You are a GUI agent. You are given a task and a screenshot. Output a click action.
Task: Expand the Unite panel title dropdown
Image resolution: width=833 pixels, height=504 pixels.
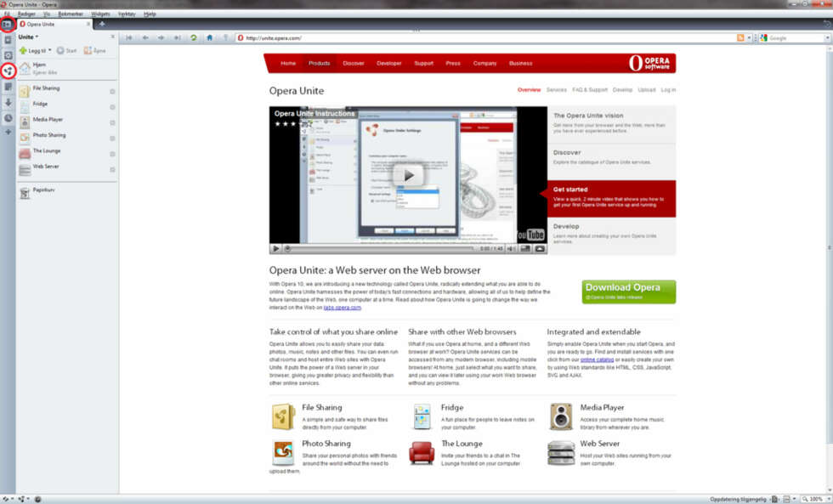(28, 37)
